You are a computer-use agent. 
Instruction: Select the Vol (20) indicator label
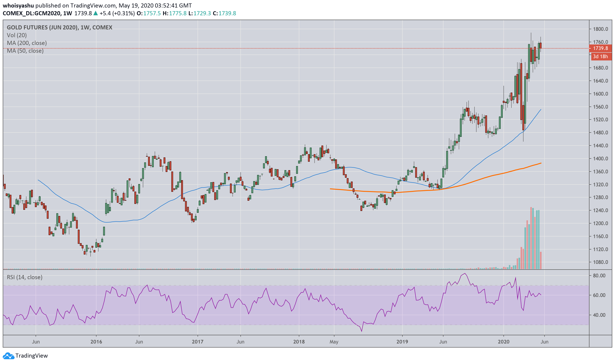tap(17, 35)
